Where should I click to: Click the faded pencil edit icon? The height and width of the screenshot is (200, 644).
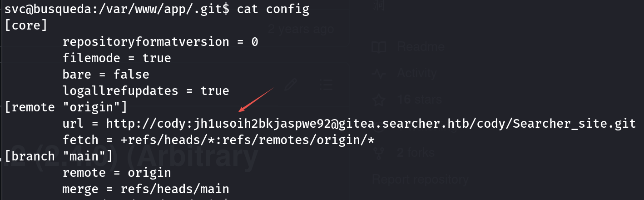click(x=291, y=85)
